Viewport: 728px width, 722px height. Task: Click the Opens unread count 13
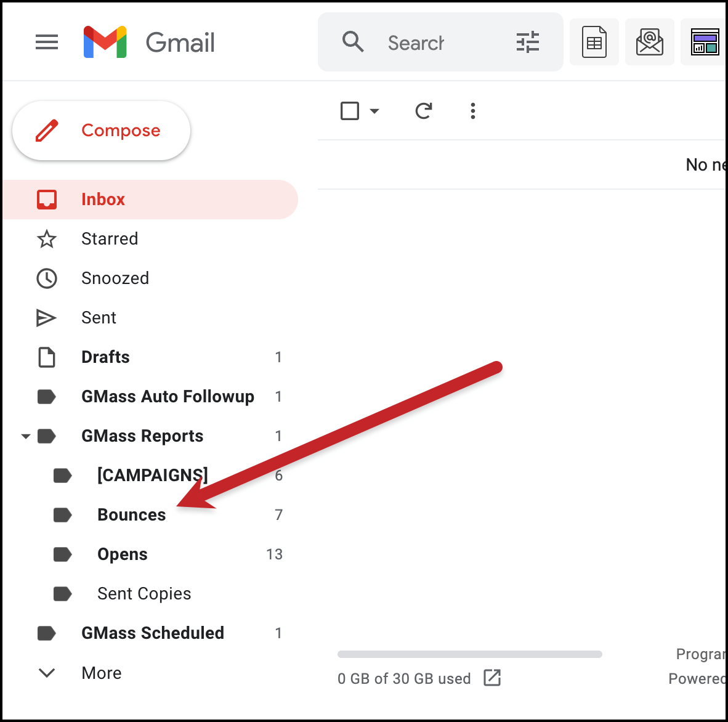tap(274, 554)
